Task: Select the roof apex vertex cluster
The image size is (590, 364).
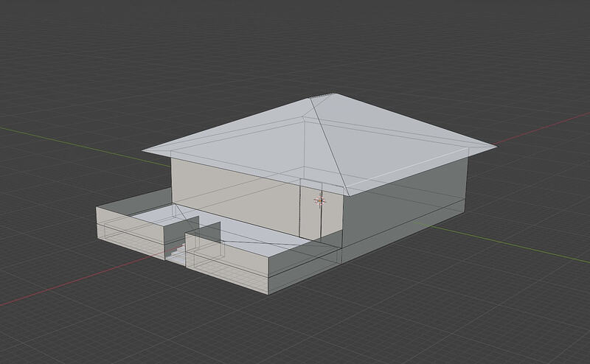Action: pyautogui.click(x=323, y=96)
